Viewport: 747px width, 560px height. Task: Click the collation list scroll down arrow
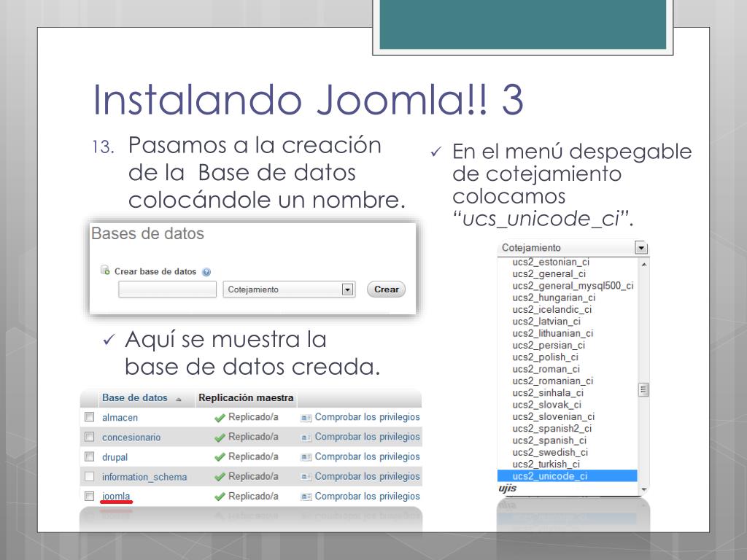click(x=643, y=489)
